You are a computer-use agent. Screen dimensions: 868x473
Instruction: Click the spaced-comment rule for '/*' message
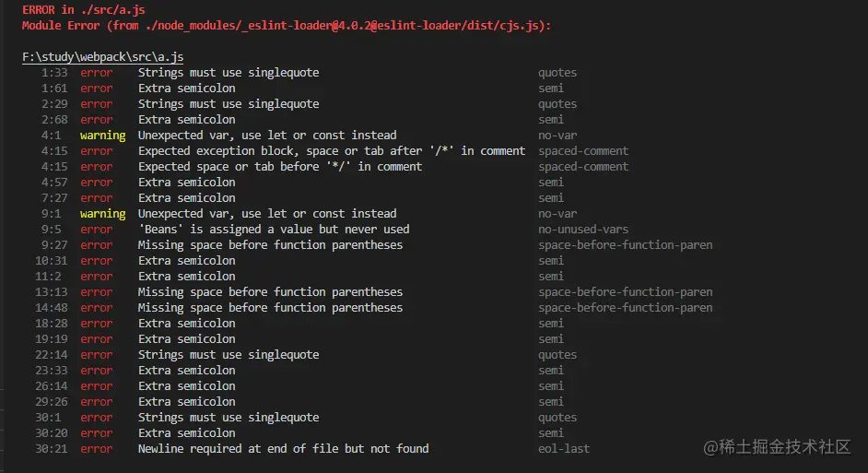(x=583, y=151)
